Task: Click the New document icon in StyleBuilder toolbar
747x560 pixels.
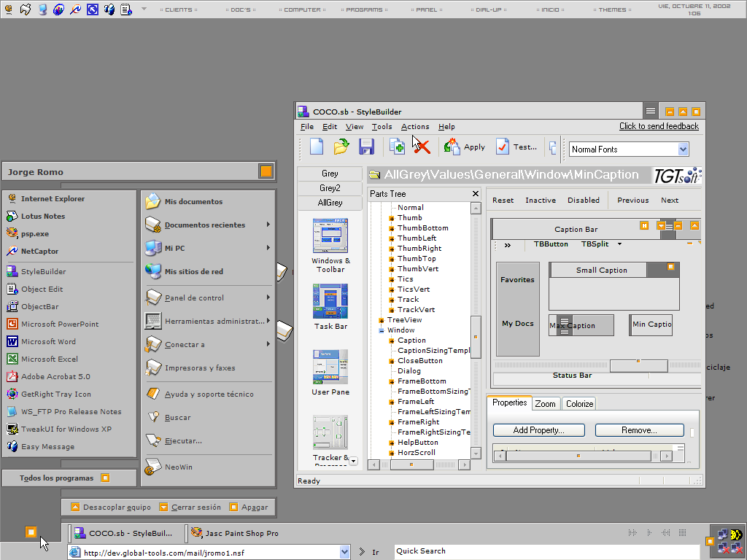Action: pyautogui.click(x=317, y=147)
